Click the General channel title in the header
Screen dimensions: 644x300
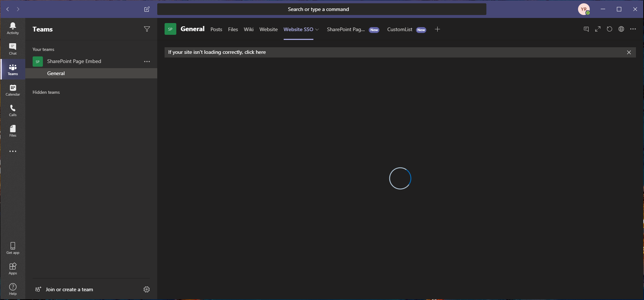pos(192,29)
